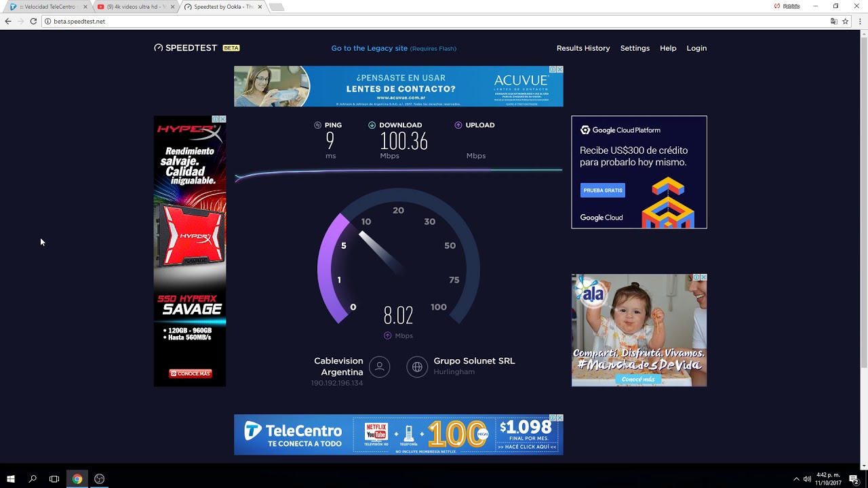Close the Velocidad TeleCentro tab

tap(85, 7)
